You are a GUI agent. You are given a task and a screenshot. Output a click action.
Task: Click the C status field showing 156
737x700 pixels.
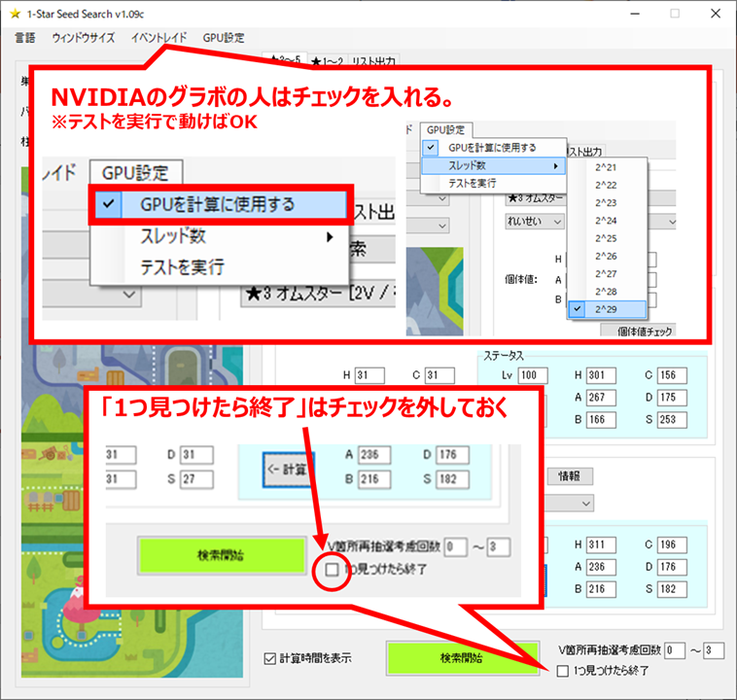672,375
